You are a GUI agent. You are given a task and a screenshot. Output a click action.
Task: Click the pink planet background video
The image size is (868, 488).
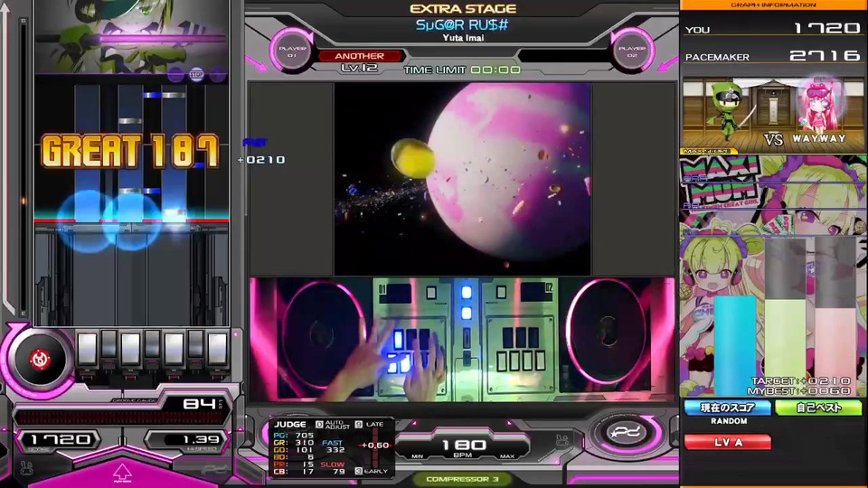coord(462,179)
